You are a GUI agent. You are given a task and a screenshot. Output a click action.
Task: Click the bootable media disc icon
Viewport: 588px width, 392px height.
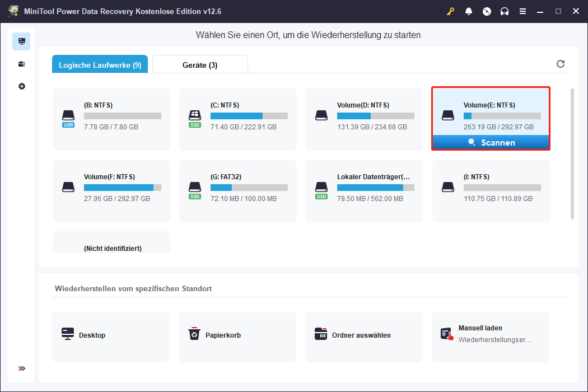[x=487, y=11]
